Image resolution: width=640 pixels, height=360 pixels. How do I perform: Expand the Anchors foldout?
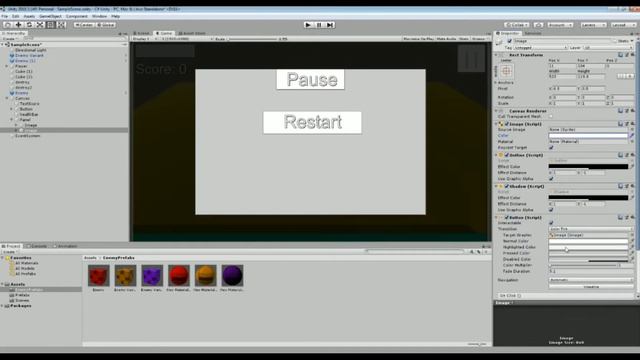pos(496,82)
